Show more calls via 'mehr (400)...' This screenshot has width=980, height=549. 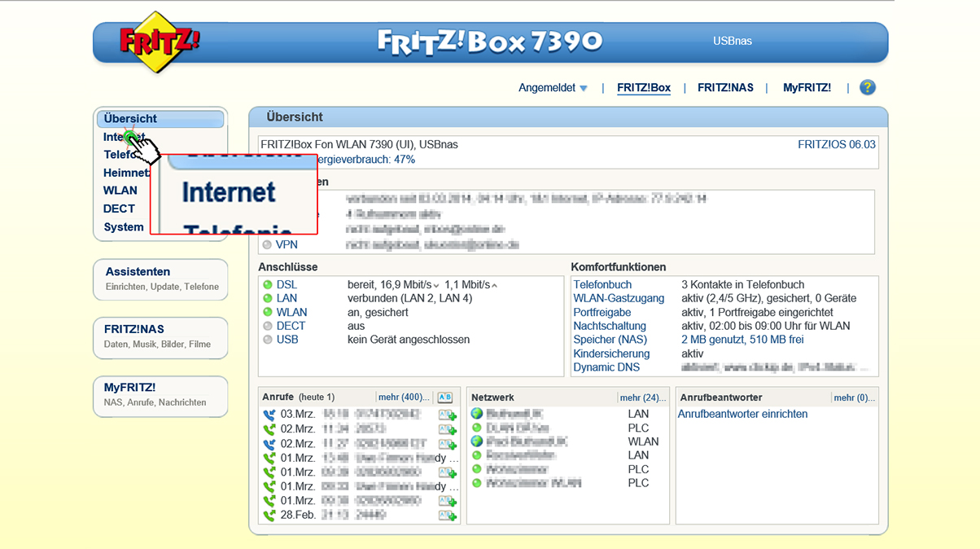(x=404, y=397)
